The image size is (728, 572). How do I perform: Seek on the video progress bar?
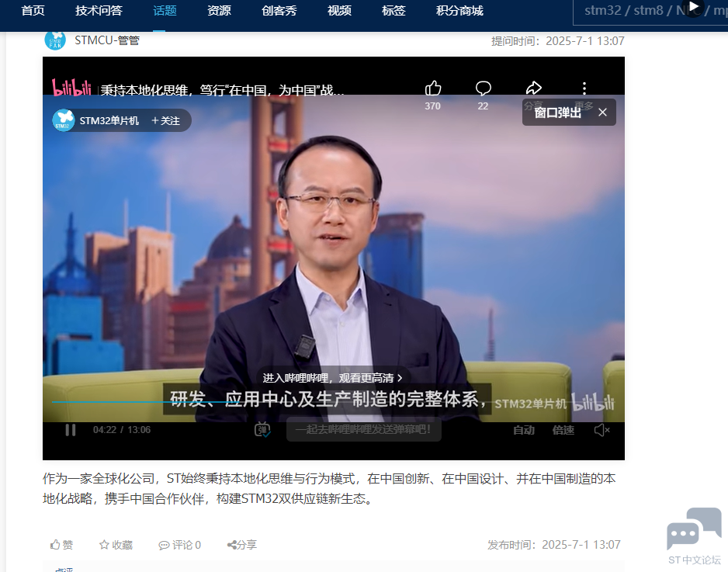334,401
